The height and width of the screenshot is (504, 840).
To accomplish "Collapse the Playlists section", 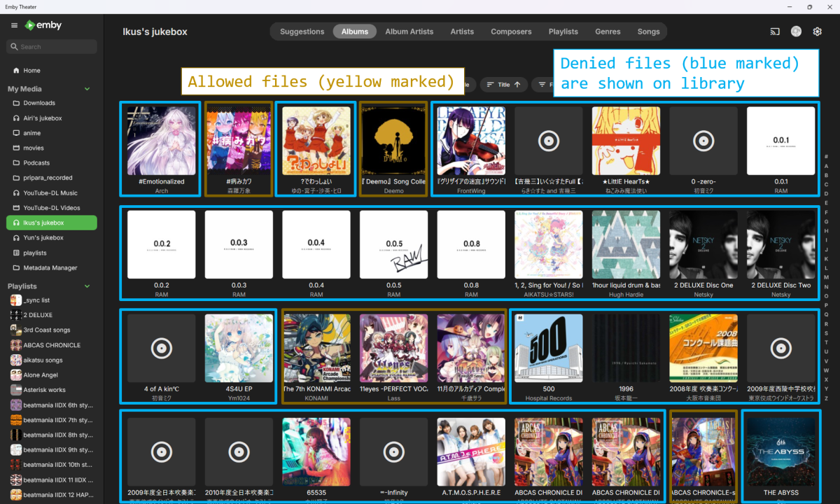I will pos(87,286).
